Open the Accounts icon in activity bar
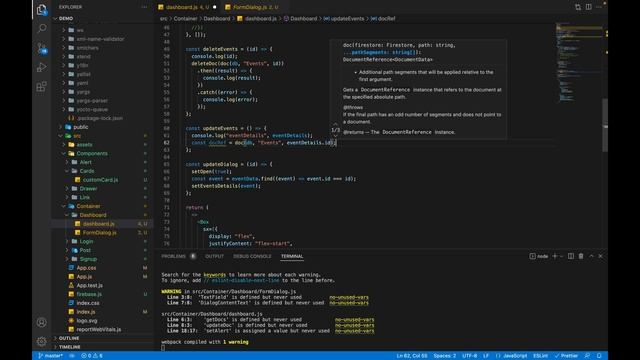640x360 pixels. [x=42, y=322]
